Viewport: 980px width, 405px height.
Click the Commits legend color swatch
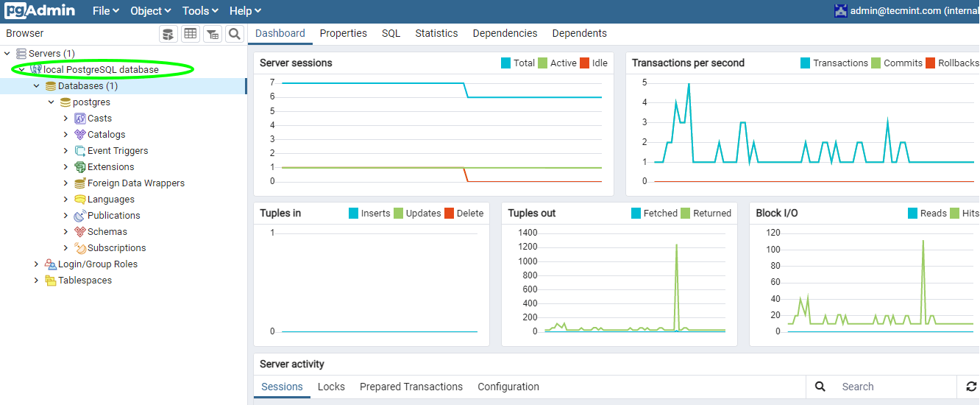click(876, 63)
